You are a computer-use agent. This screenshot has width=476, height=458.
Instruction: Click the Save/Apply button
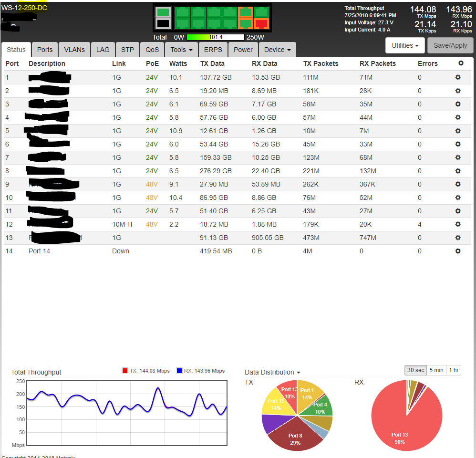(x=450, y=46)
